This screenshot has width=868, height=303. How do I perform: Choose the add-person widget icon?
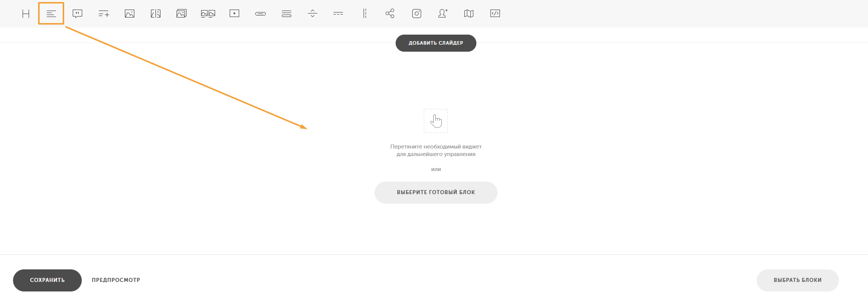[443, 14]
